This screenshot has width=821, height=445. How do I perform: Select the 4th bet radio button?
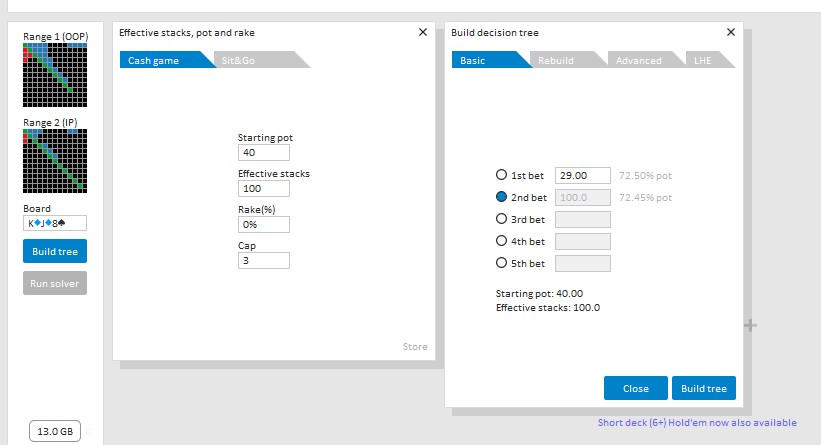503,241
